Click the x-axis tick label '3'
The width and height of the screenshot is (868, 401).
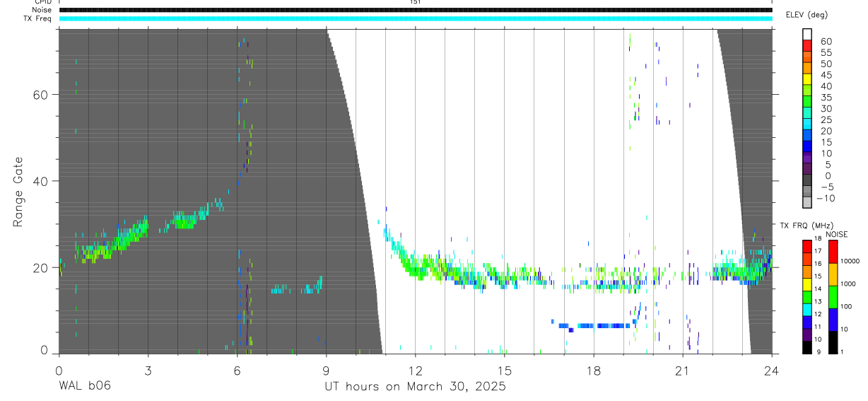(x=148, y=370)
